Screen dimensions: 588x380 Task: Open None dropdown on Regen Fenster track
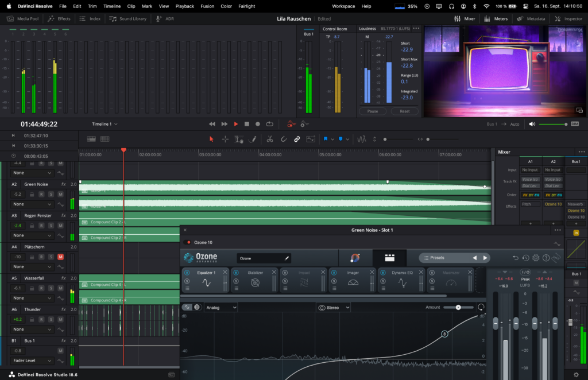pos(32,235)
